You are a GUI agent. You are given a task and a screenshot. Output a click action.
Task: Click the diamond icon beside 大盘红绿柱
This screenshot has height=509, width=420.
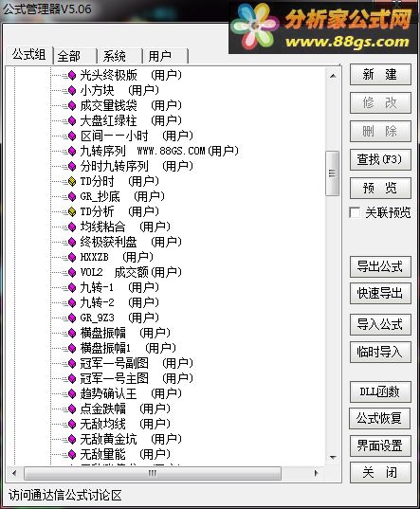(x=72, y=120)
